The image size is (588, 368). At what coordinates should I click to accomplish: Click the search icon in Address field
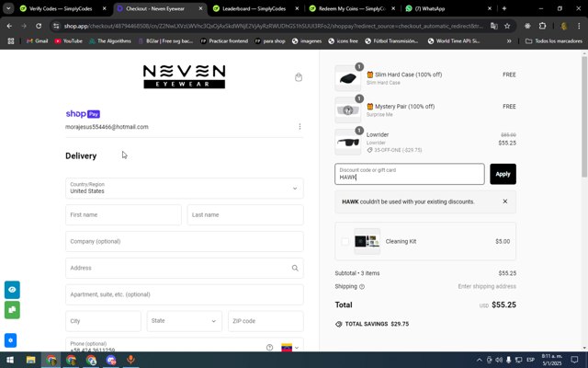tap(295, 268)
